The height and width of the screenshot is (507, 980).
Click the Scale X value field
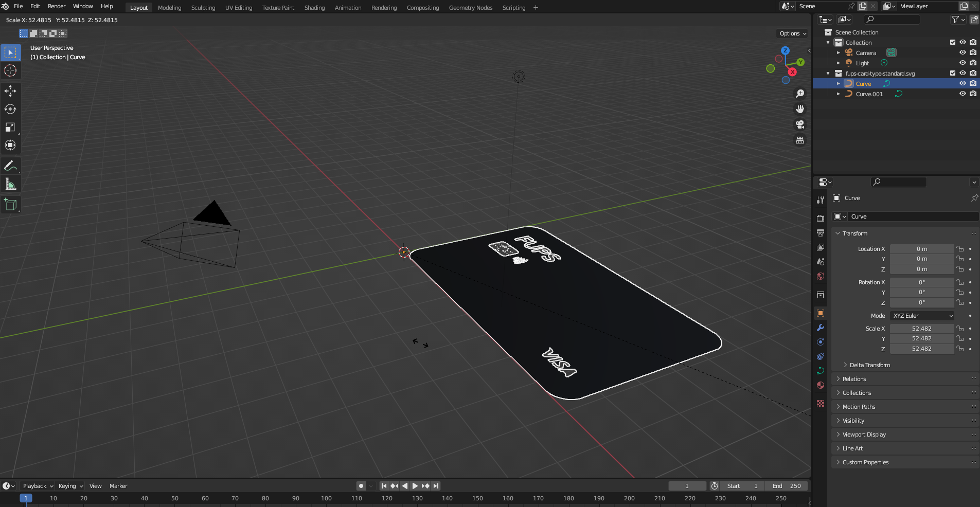(x=922, y=329)
